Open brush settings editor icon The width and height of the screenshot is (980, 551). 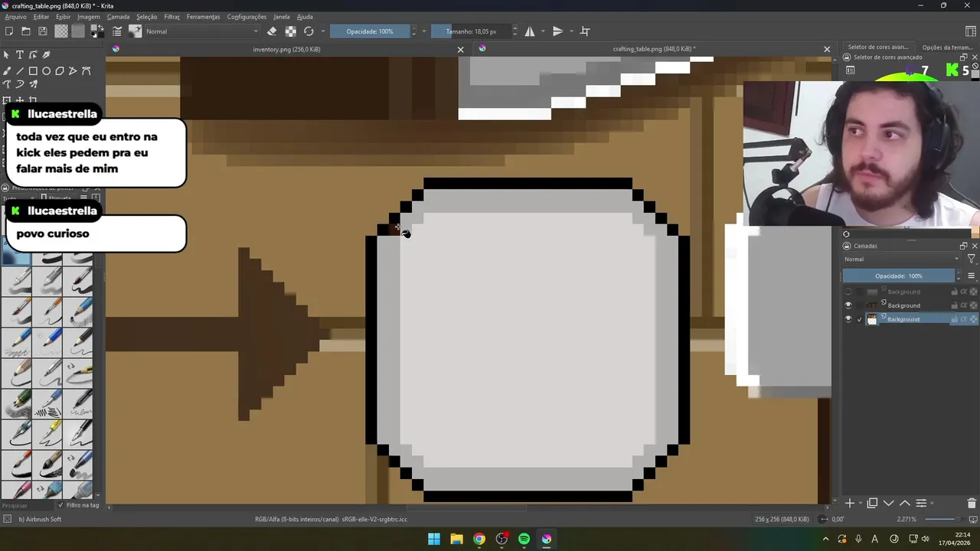coord(117,31)
